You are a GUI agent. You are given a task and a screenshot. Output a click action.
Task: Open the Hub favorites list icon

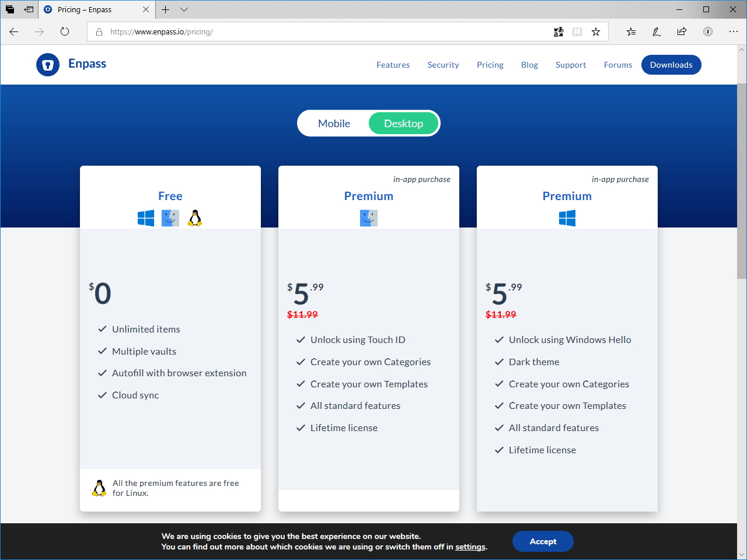pos(631,32)
